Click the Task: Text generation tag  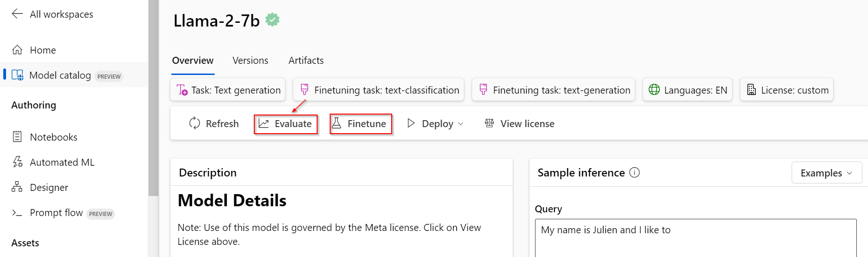pos(228,89)
